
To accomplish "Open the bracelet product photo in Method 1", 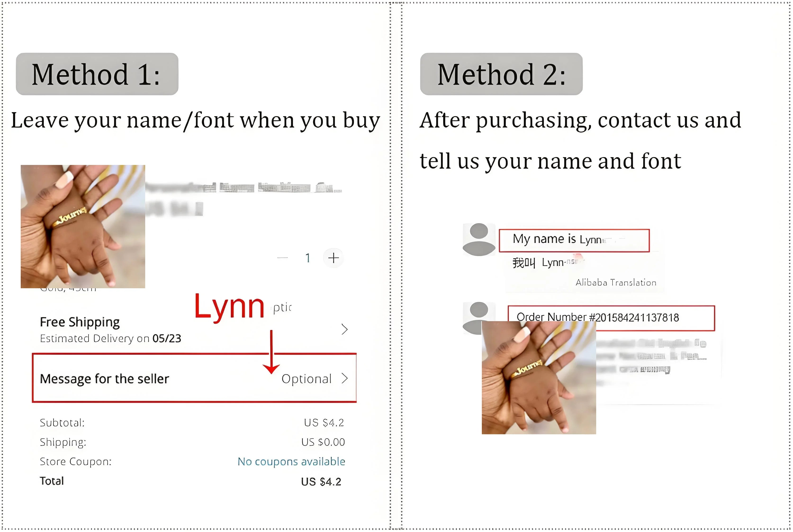I will click(x=83, y=227).
